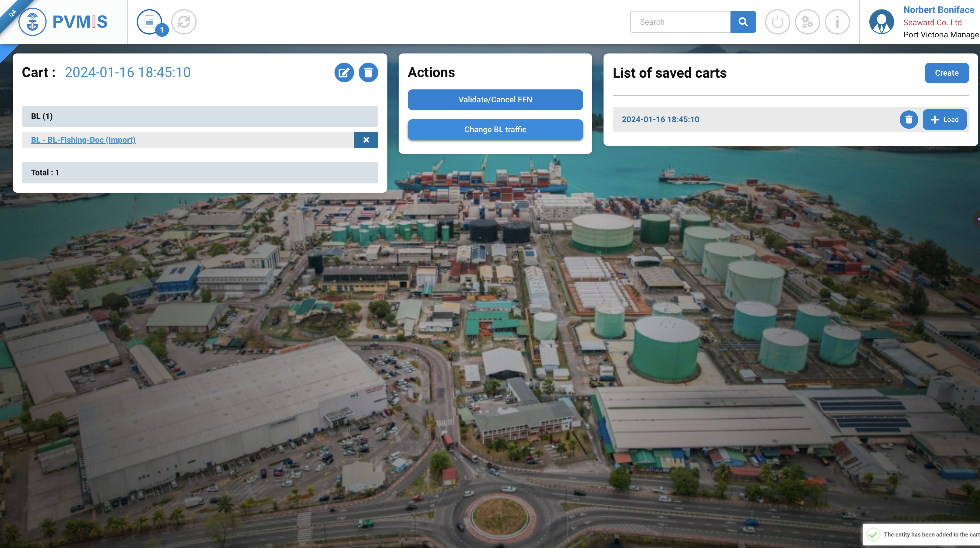The image size is (980, 548).
Task: Click the Norbert Boniface user name
Action: [938, 10]
